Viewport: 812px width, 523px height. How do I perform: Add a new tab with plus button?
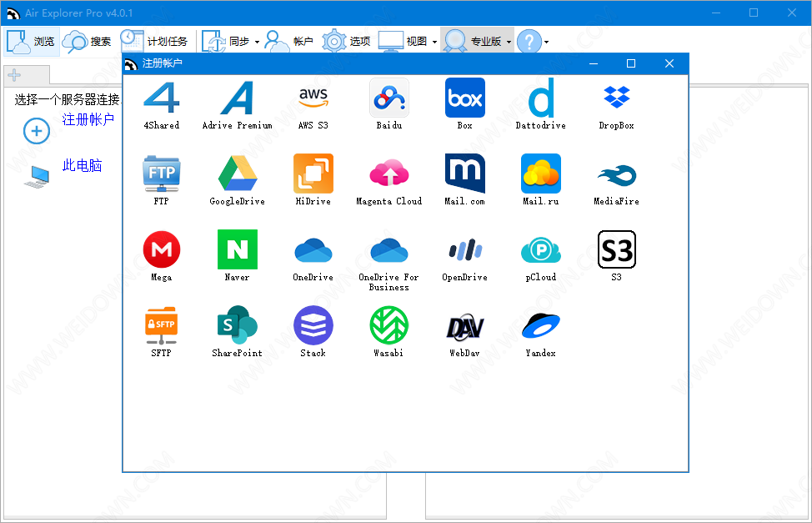pos(13,76)
